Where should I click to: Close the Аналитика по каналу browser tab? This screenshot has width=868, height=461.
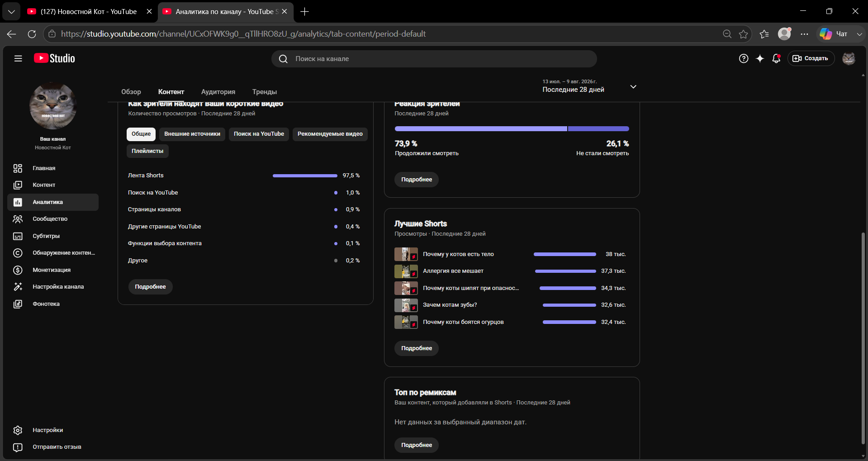point(285,12)
